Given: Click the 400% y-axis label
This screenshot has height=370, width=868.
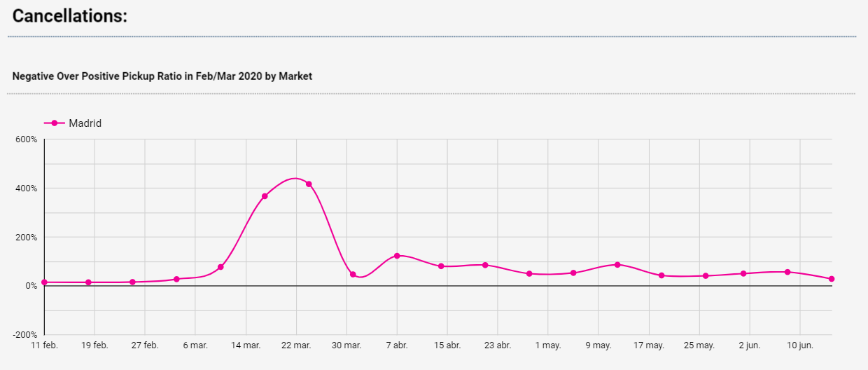Looking at the screenshot, I should pyautogui.click(x=27, y=189).
